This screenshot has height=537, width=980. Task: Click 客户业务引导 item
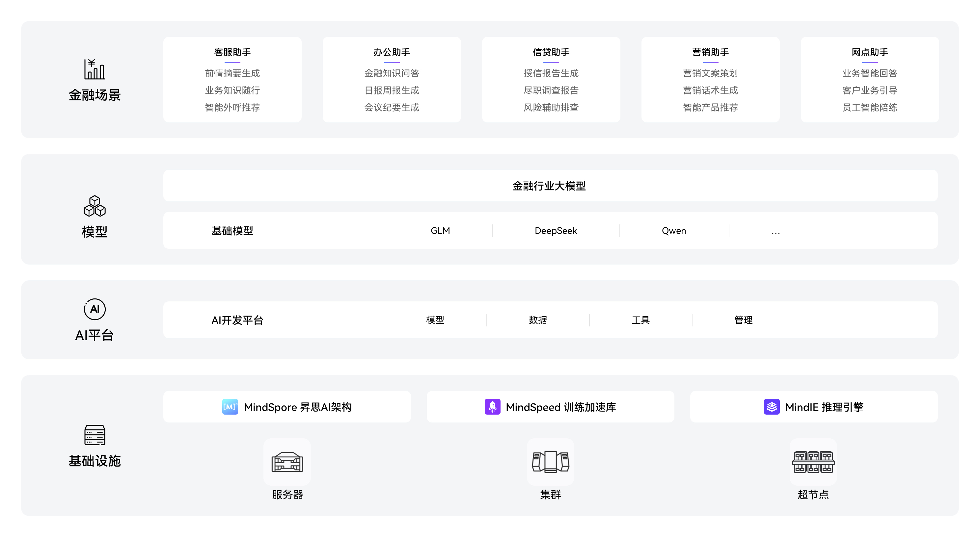[x=870, y=90]
